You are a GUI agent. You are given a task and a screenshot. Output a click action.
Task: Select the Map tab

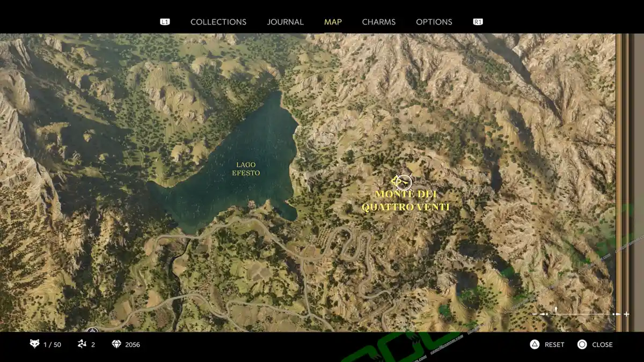[x=333, y=22]
